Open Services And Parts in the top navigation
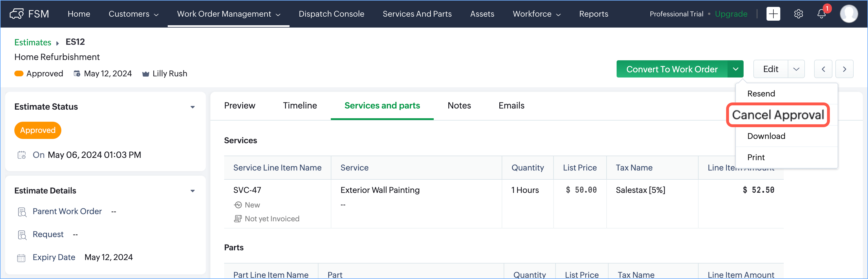The width and height of the screenshot is (868, 279). pyautogui.click(x=417, y=14)
